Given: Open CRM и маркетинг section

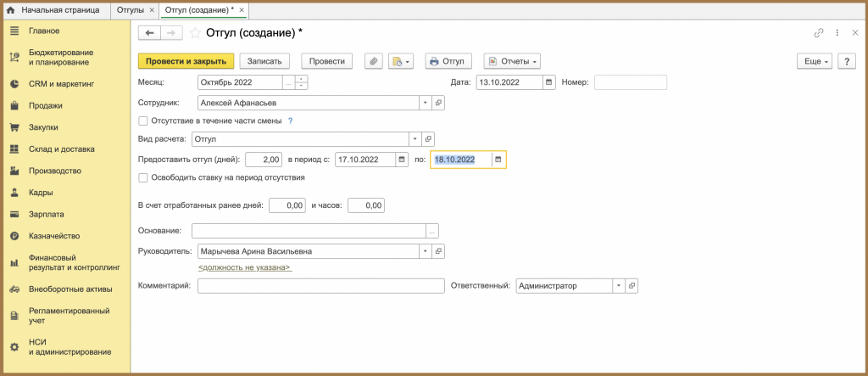Looking at the screenshot, I should (x=61, y=84).
